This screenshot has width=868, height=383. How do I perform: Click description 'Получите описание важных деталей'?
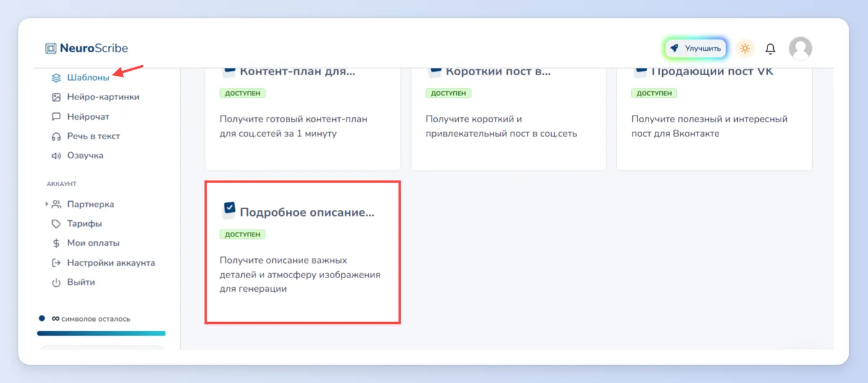tap(300, 274)
